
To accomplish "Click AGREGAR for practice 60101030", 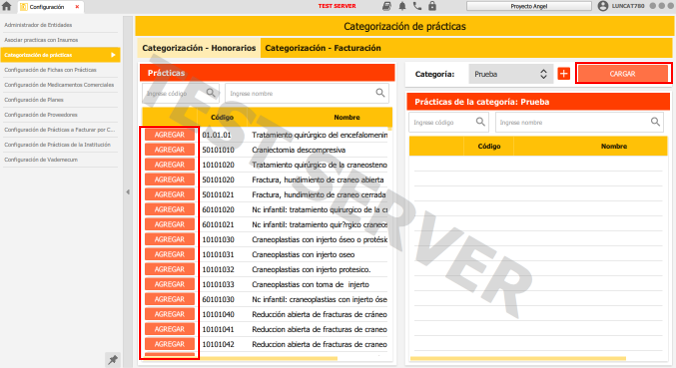I will 169,299.
